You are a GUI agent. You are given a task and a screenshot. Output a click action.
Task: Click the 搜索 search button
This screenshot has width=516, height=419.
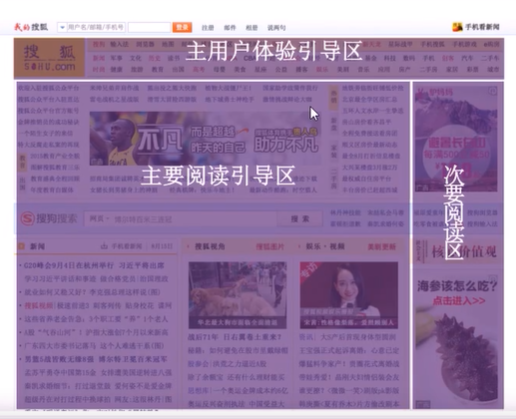coord(300,219)
